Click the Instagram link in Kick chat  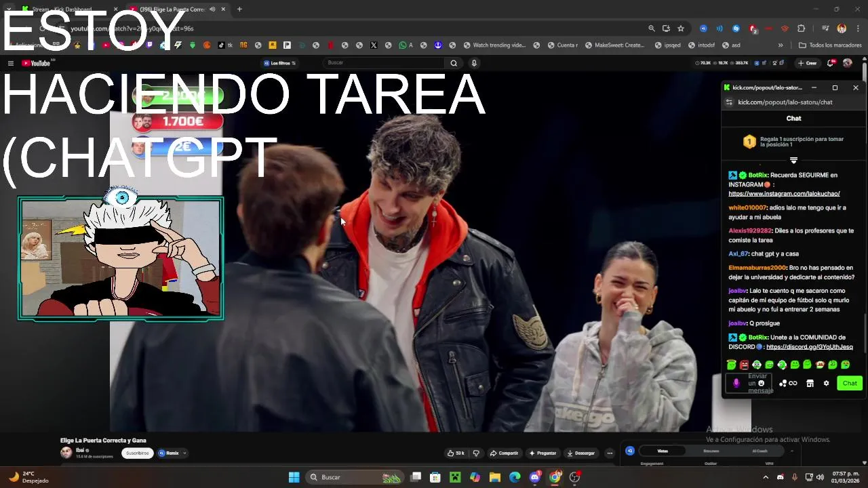[x=783, y=194]
